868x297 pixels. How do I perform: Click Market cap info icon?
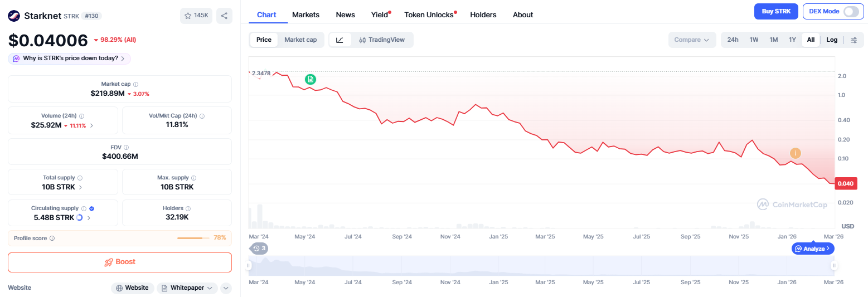[136, 84]
